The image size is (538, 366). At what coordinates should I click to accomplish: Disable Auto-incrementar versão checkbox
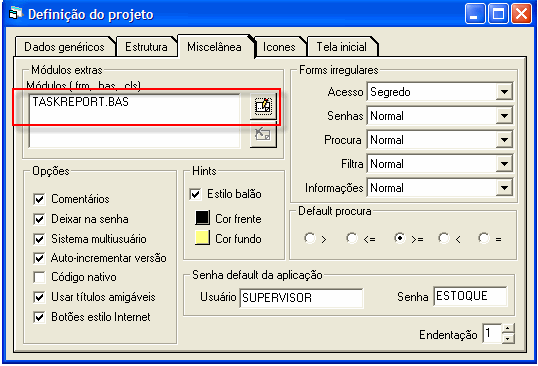pyautogui.click(x=39, y=258)
